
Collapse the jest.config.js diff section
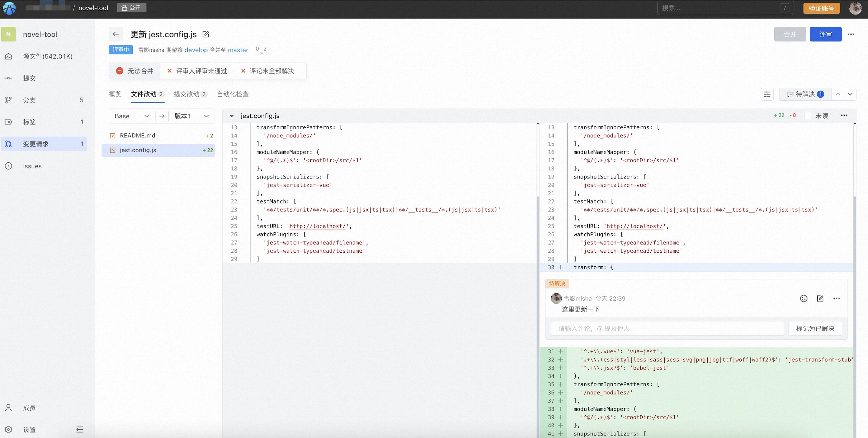[x=232, y=116]
